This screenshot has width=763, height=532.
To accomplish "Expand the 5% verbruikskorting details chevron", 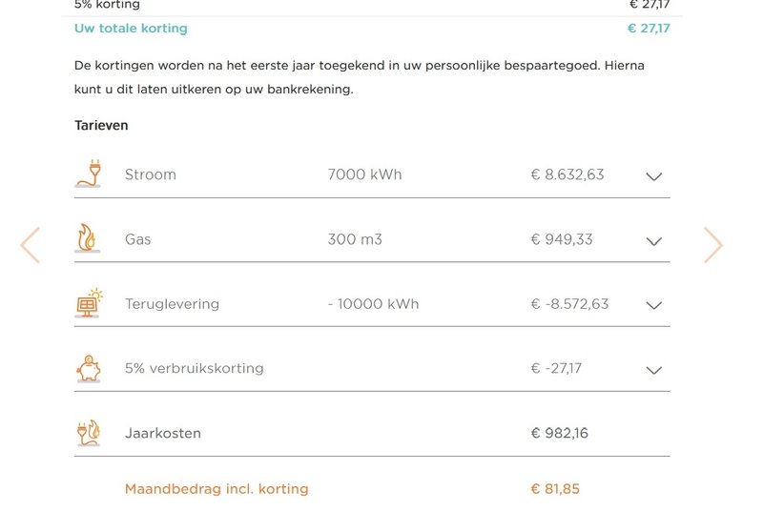I will tap(653, 371).
